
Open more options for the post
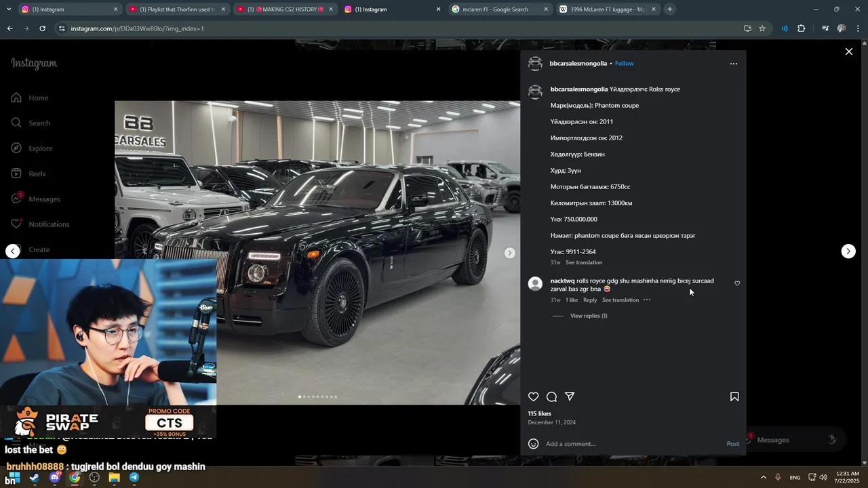(x=733, y=64)
